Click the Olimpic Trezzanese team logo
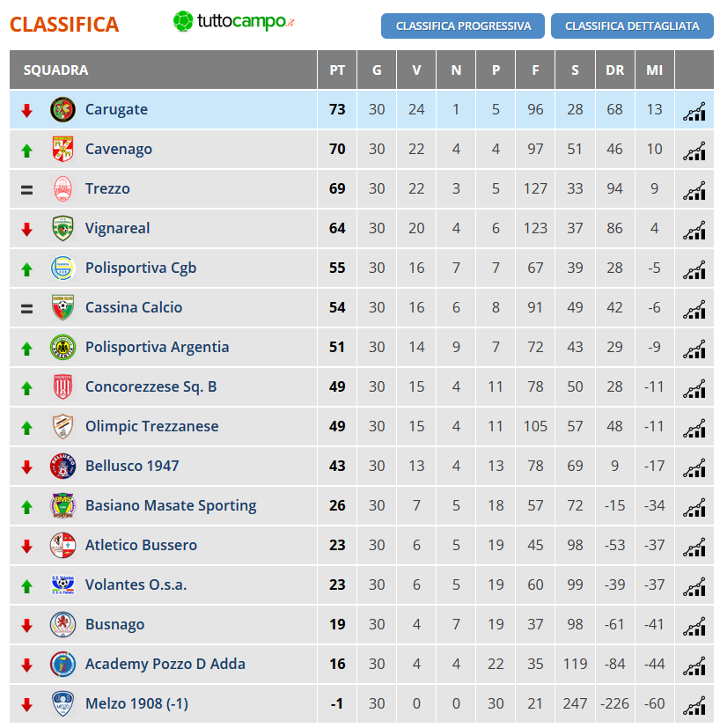The image size is (720, 728). pos(62,426)
